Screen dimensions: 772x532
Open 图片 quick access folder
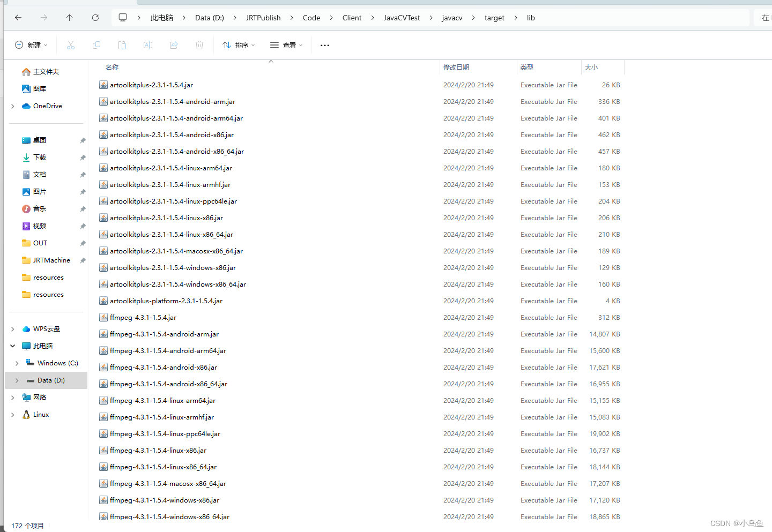point(40,192)
